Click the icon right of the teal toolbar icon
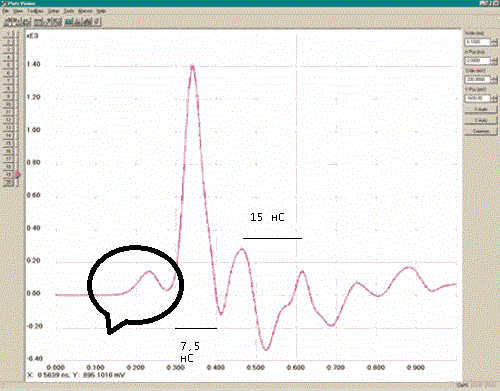The image size is (500, 391). 75,22
